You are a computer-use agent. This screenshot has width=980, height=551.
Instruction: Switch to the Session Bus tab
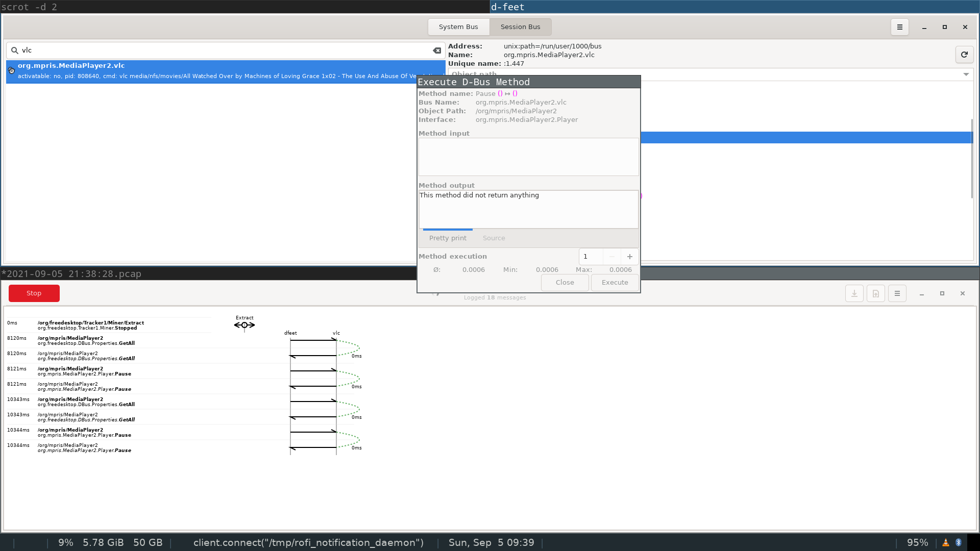(520, 27)
